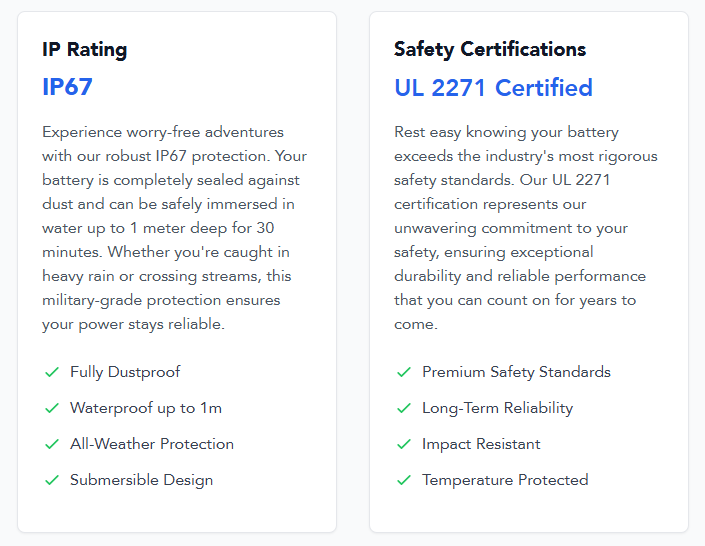Screen dimensions: 705x546
Task: Click the Safety Certifications heading
Action: [490, 49]
